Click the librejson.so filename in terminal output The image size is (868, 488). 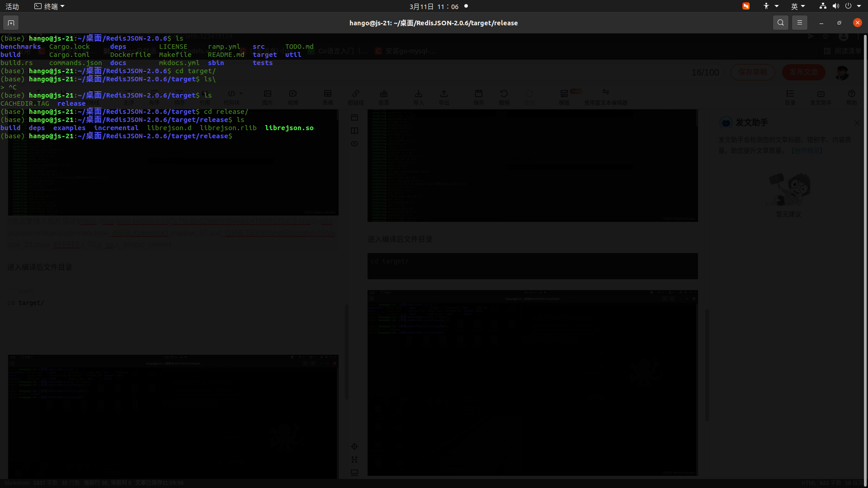289,128
